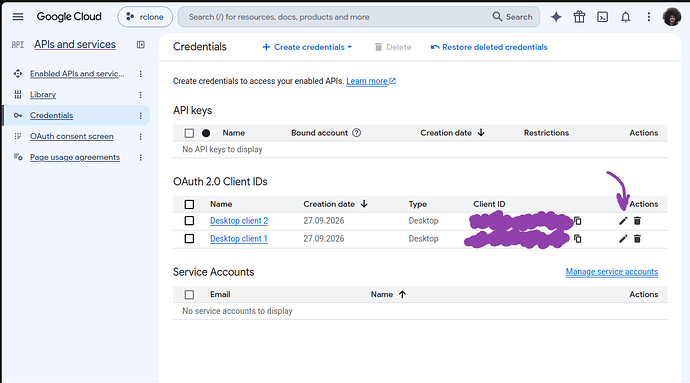The image size is (690, 383).
Task: Click the OAuth table Name column header
Action: [x=221, y=204]
